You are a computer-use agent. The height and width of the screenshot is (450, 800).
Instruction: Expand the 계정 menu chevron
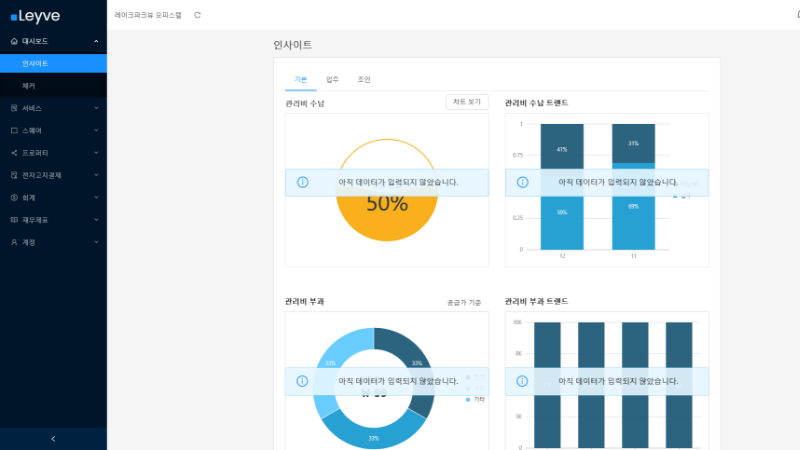(x=96, y=242)
